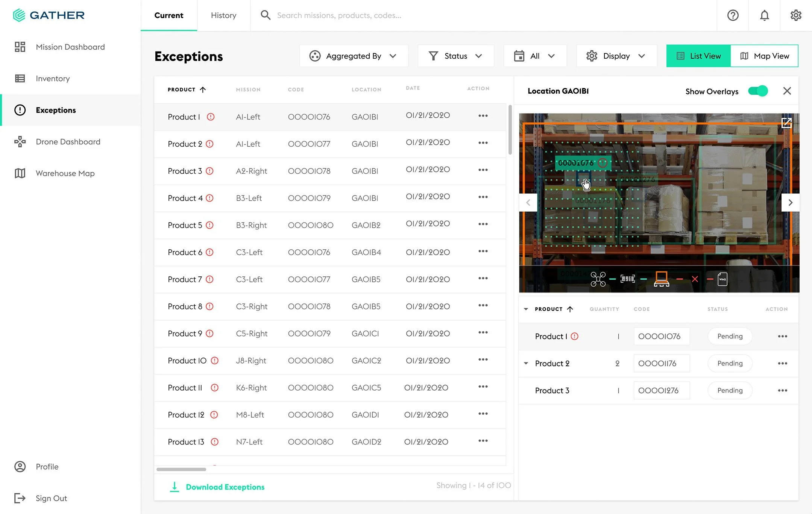The width and height of the screenshot is (812, 514).
Task: Expand warehouse image to full view
Action: 786,123
